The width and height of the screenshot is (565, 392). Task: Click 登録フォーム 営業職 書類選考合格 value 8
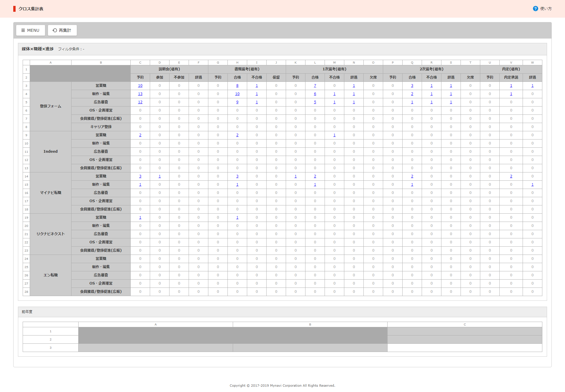pyautogui.click(x=237, y=86)
